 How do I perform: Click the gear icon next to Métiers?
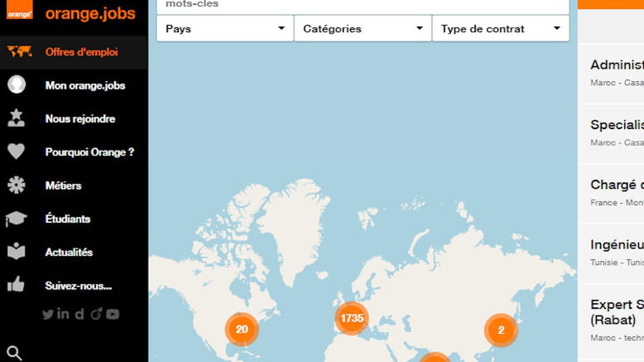[16, 185]
